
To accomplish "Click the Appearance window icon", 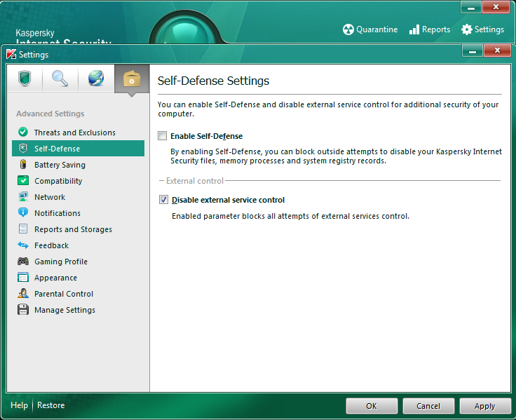I will [23, 278].
